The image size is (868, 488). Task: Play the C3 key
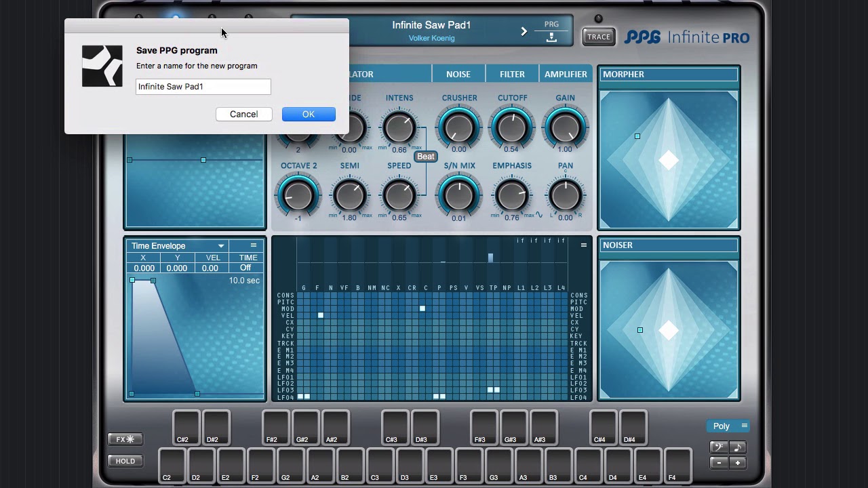[x=380, y=466]
